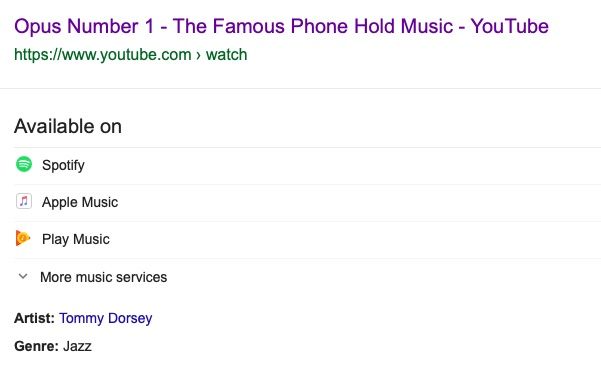This screenshot has height=376, width=601.
Task: Open the Opus Number 1 YouTube result title
Action: [281, 26]
